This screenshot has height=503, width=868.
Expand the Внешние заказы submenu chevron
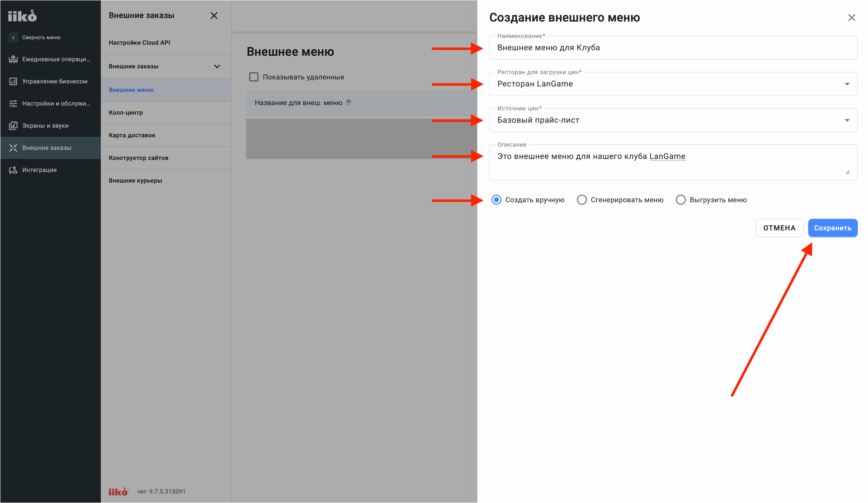[217, 66]
